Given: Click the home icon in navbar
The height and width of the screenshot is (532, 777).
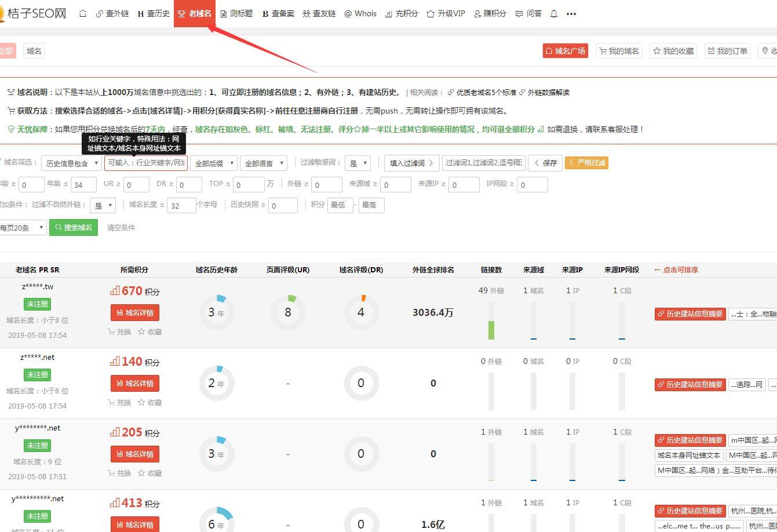Looking at the screenshot, I should coord(83,13).
